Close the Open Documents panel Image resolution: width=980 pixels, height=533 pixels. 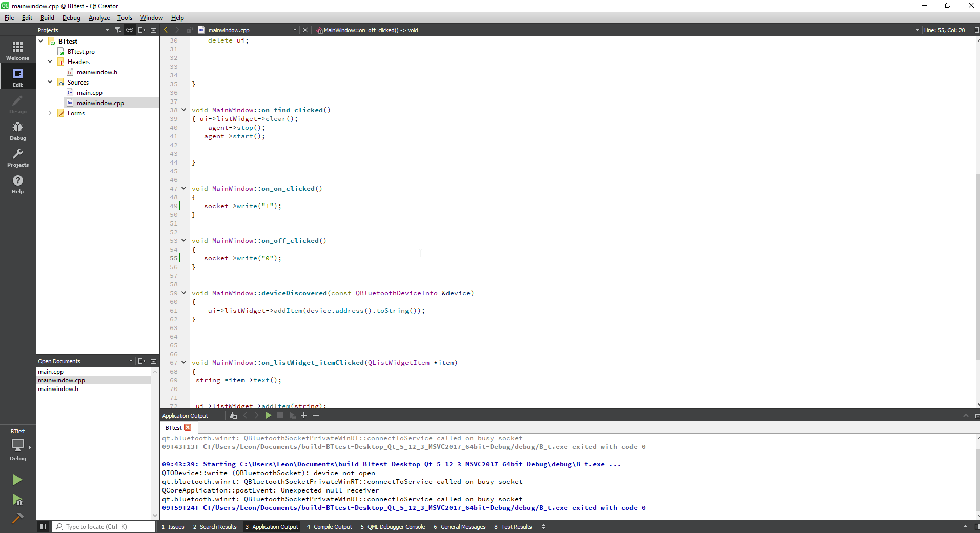point(153,361)
